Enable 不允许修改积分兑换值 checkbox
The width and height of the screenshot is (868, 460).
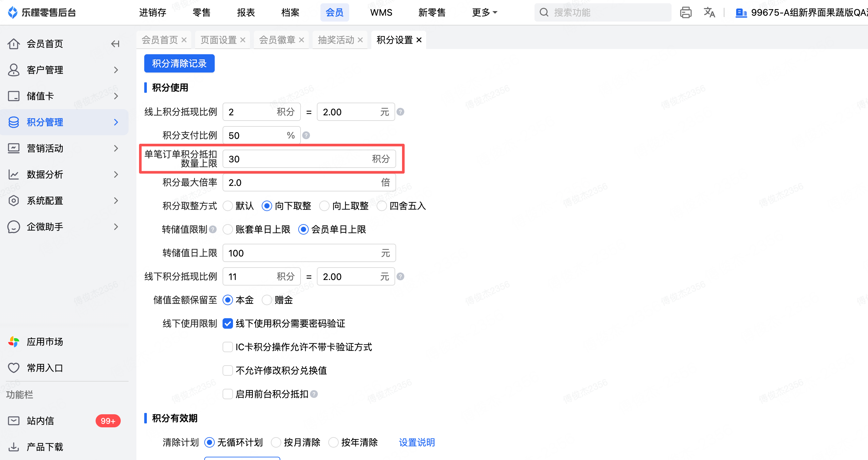[x=228, y=370]
